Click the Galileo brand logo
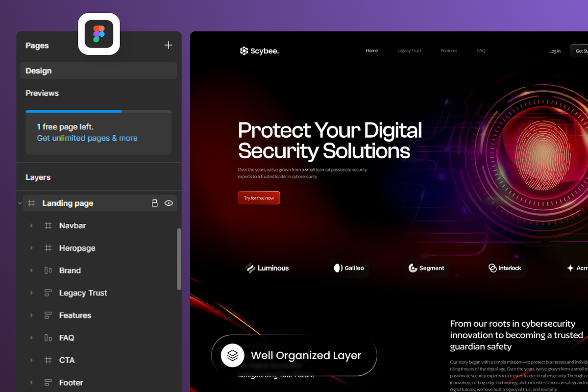Screen dimensions: 588x392 click(349, 268)
